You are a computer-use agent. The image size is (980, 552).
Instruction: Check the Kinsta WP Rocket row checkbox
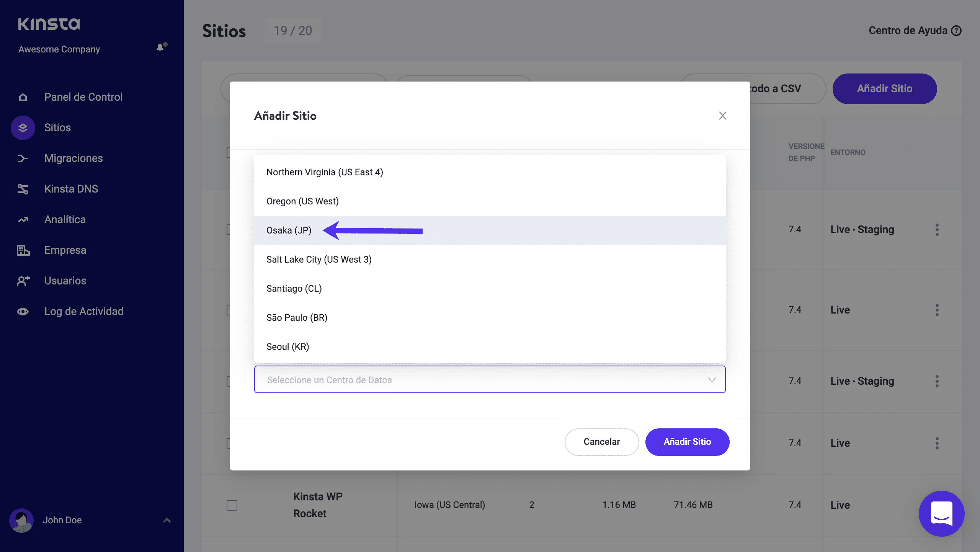click(232, 505)
